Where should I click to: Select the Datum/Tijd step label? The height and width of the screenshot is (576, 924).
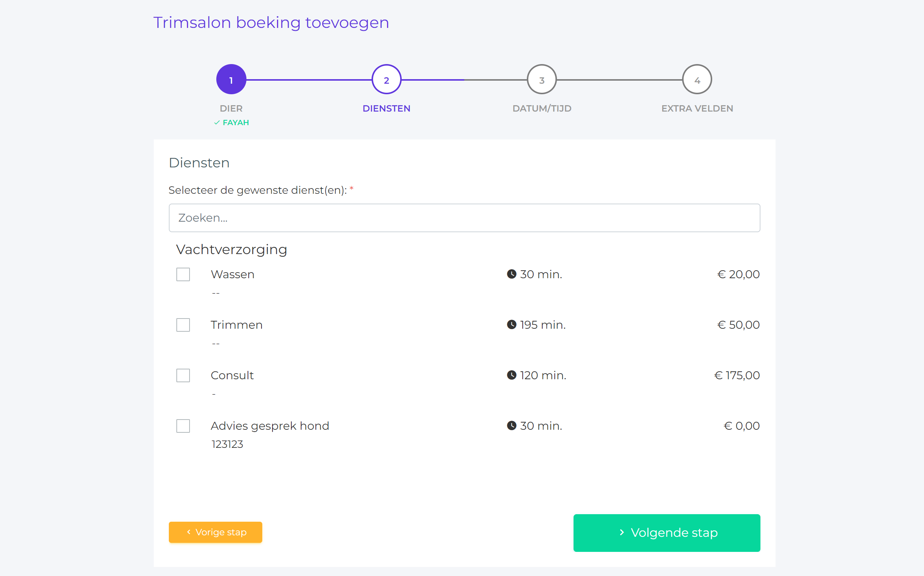point(542,109)
